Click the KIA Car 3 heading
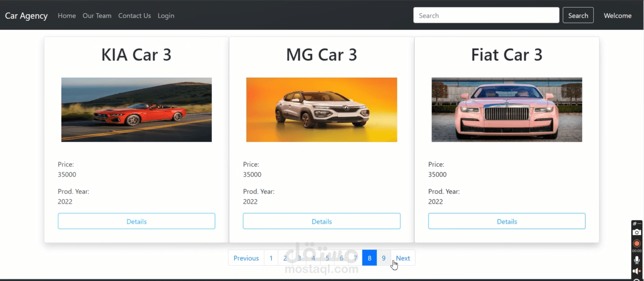 [136, 55]
